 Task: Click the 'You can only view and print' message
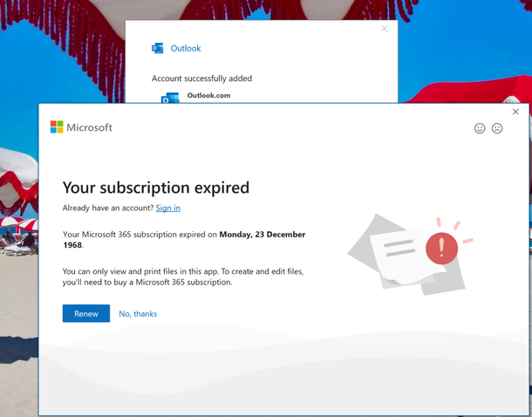point(183,277)
